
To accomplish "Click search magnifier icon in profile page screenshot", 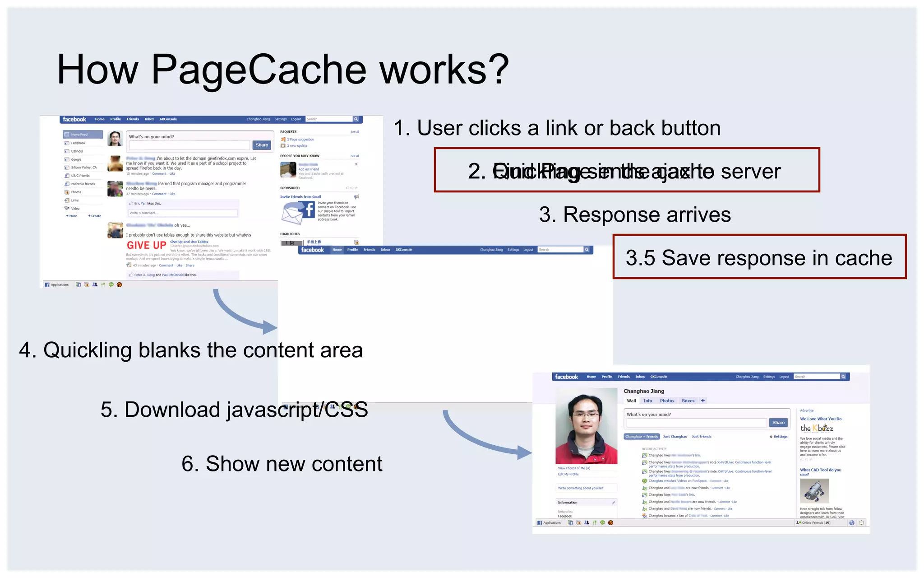I will point(843,377).
